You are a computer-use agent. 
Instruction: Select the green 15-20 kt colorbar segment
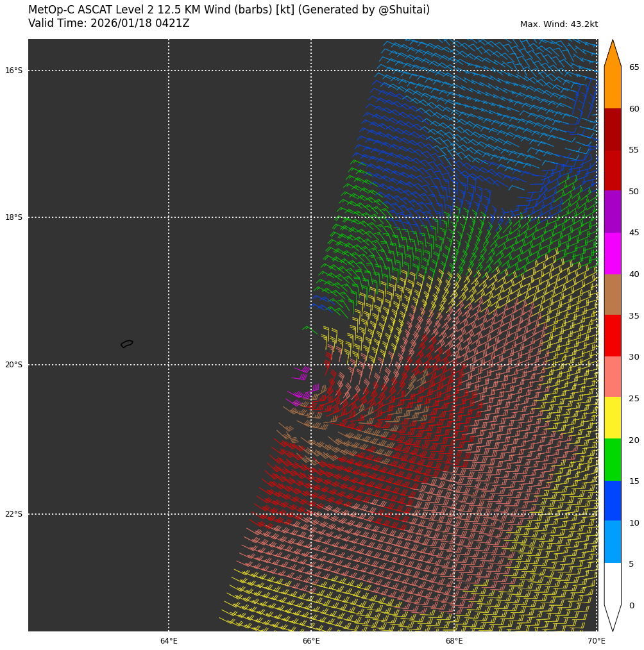tap(613, 459)
